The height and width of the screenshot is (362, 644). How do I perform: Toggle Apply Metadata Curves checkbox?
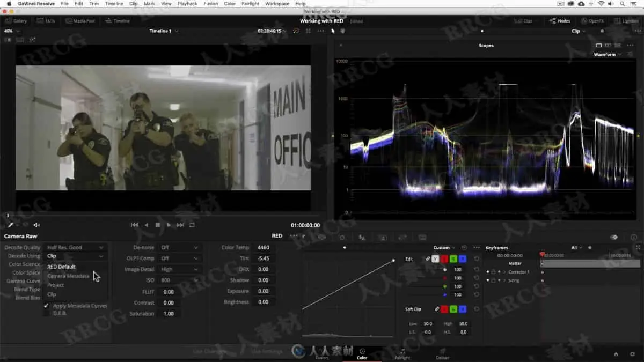[x=47, y=306]
